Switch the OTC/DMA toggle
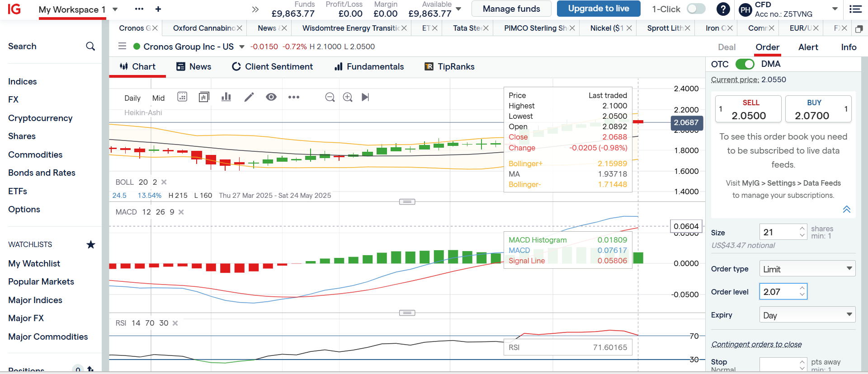 point(745,64)
